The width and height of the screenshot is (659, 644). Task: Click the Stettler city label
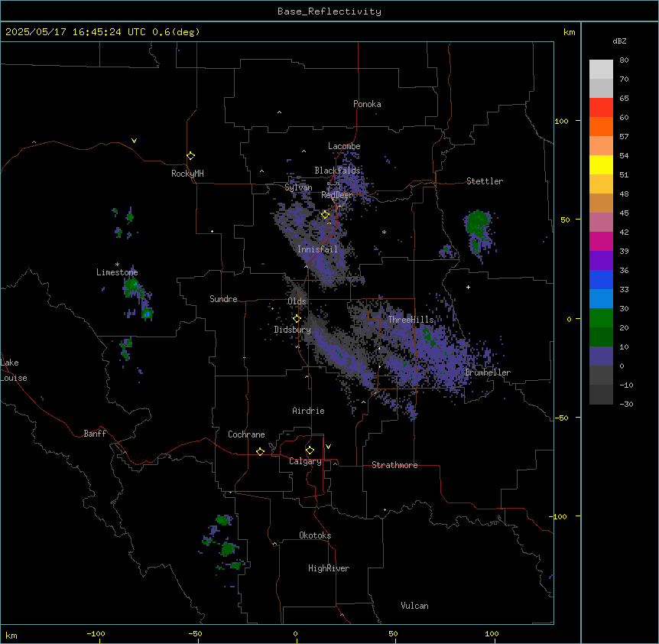point(485,181)
